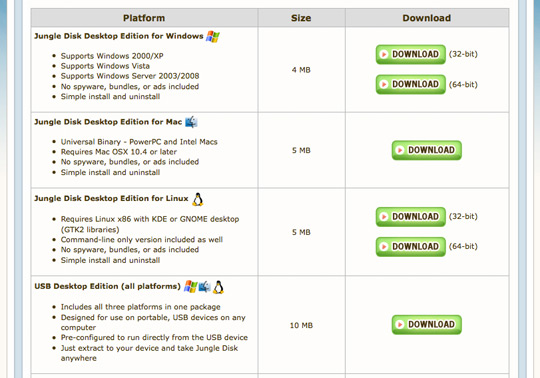Click 'Just extract to your device' bullet
This screenshot has height=378, width=540.
[149, 353]
